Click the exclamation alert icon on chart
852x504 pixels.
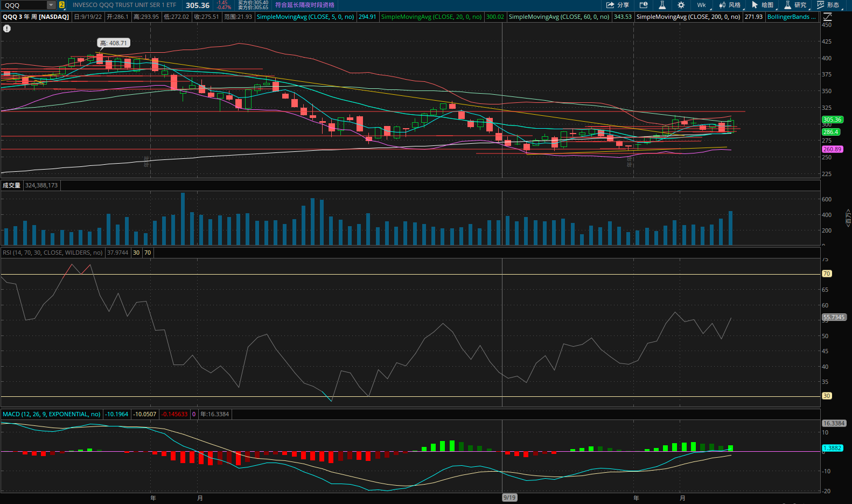click(6, 29)
